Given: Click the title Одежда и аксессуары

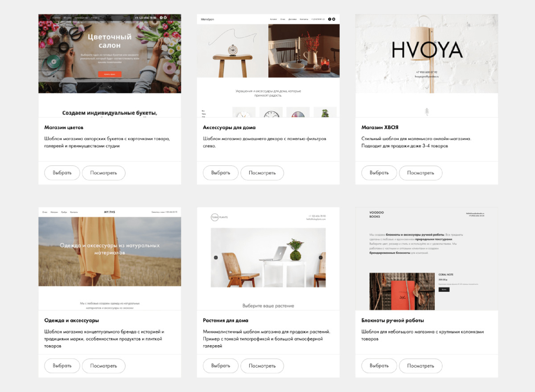Looking at the screenshot, I should (72, 320).
